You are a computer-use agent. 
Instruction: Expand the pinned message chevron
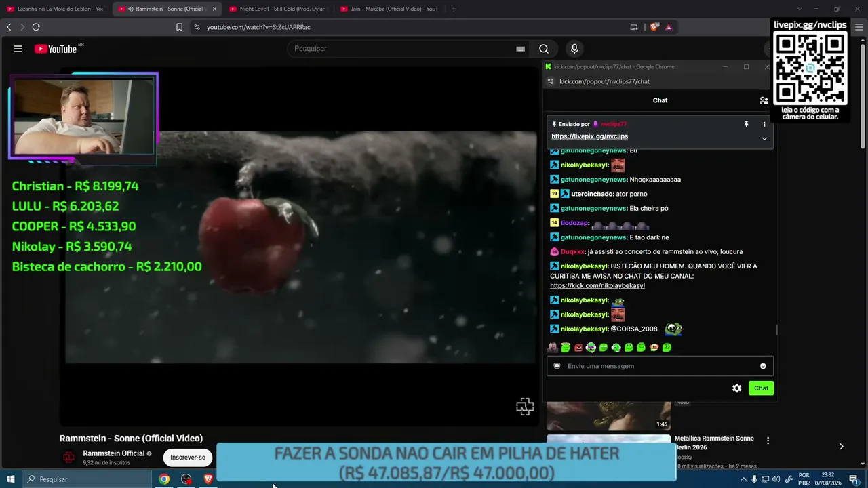point(764,138)
